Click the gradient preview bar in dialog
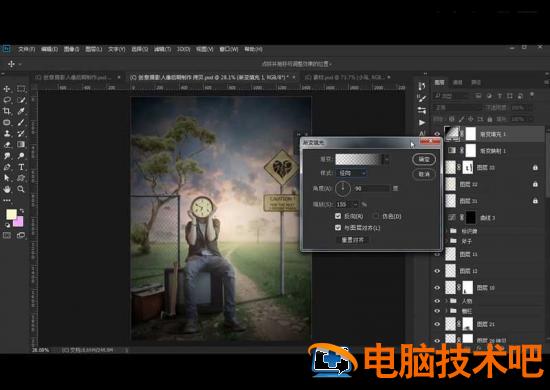 (x=358, y=159)
